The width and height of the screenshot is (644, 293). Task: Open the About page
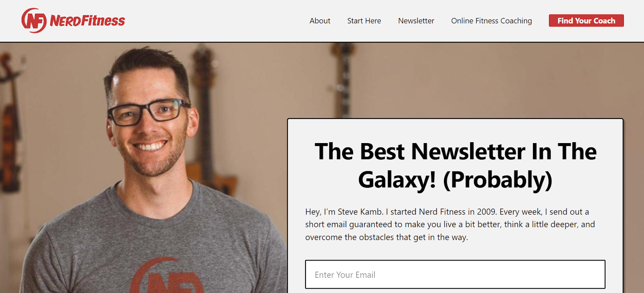[320, 21]
